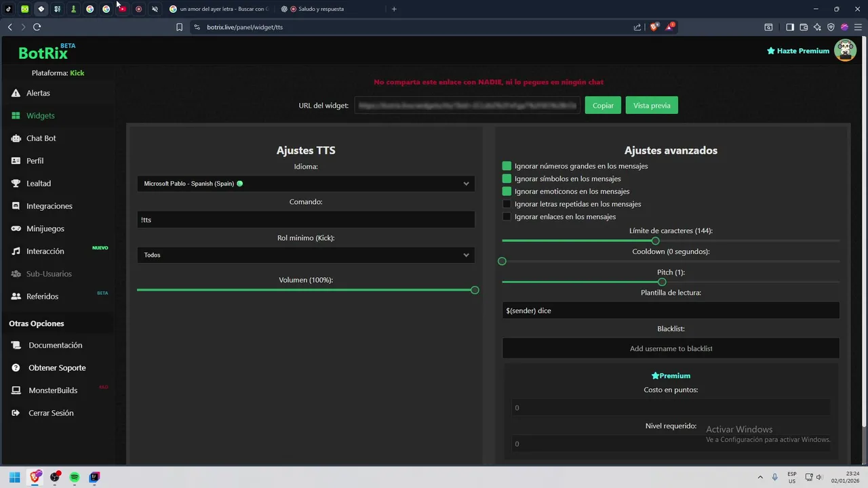
Task: Click the blurred widget URL field
Action: (467, 105)
